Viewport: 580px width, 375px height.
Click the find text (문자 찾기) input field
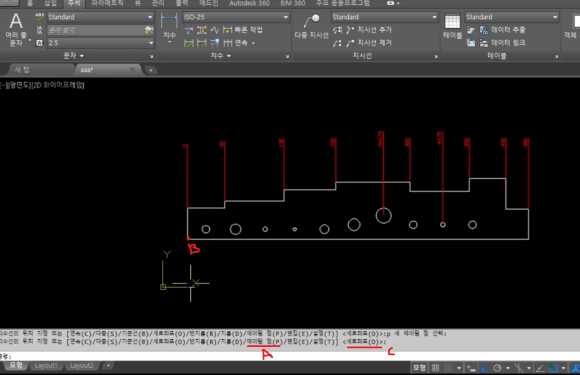[96, 30]
